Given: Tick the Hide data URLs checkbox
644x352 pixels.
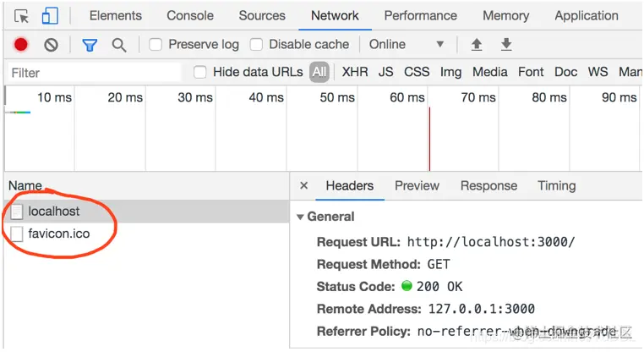Looking at the screenshot, I should [200, 73].
